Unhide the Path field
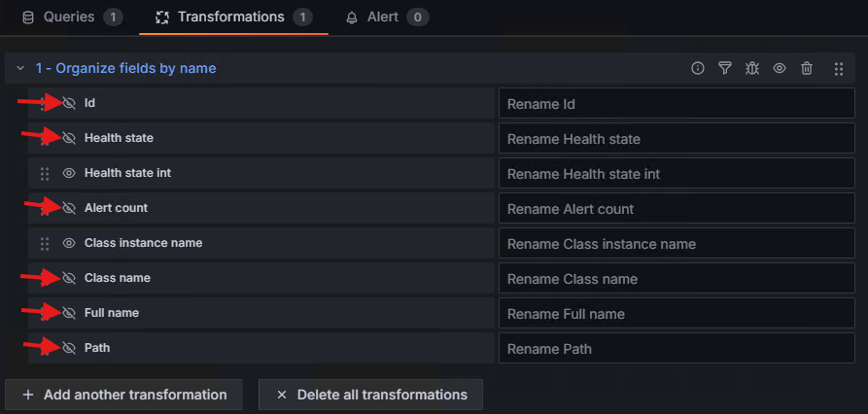The image size is (868, 414). [x=69, y=348]
